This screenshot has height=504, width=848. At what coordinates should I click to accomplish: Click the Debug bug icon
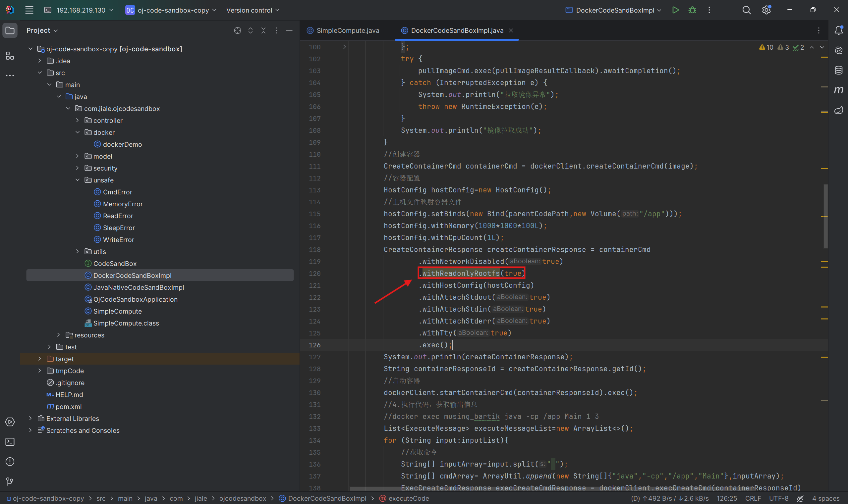(x=692, y=10)
